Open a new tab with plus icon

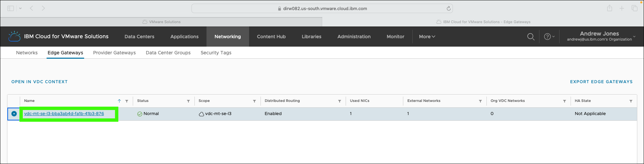point(622,8)
